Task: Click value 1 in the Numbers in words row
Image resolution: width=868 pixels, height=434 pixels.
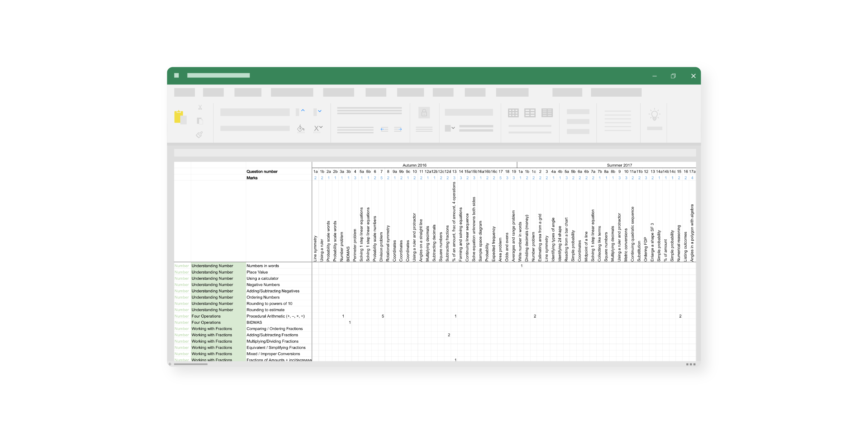Action: click(522, 266)
